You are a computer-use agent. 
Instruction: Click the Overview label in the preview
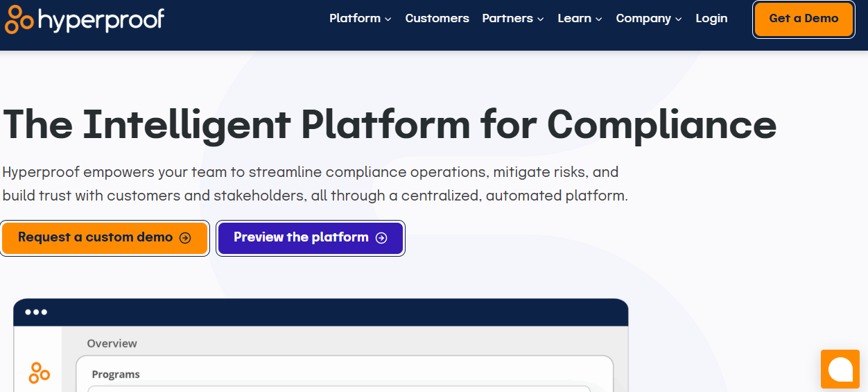pyautogui.click(x=112, y=343)
